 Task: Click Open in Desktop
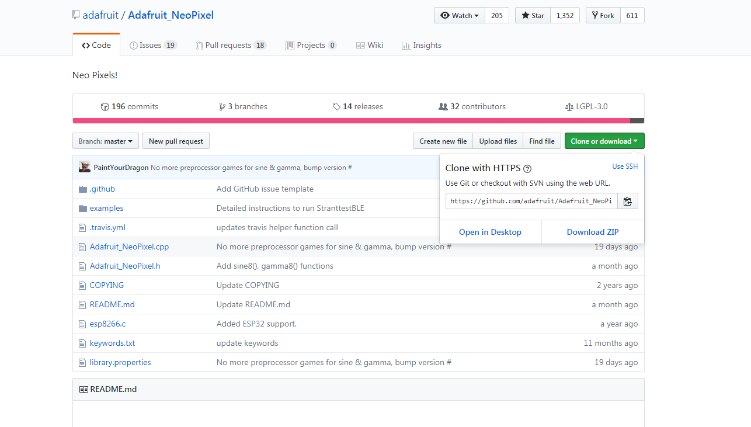490,232
